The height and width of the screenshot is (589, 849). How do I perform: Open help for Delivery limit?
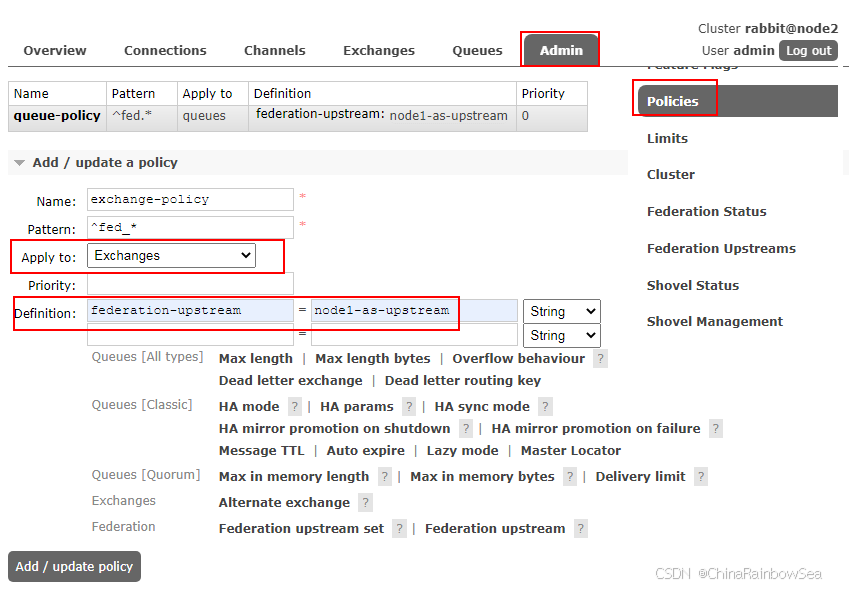(x=701, y=476)
